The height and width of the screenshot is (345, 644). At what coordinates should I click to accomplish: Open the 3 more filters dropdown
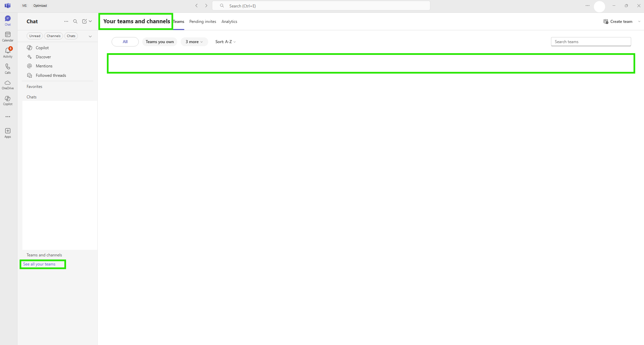click(194, 42)
